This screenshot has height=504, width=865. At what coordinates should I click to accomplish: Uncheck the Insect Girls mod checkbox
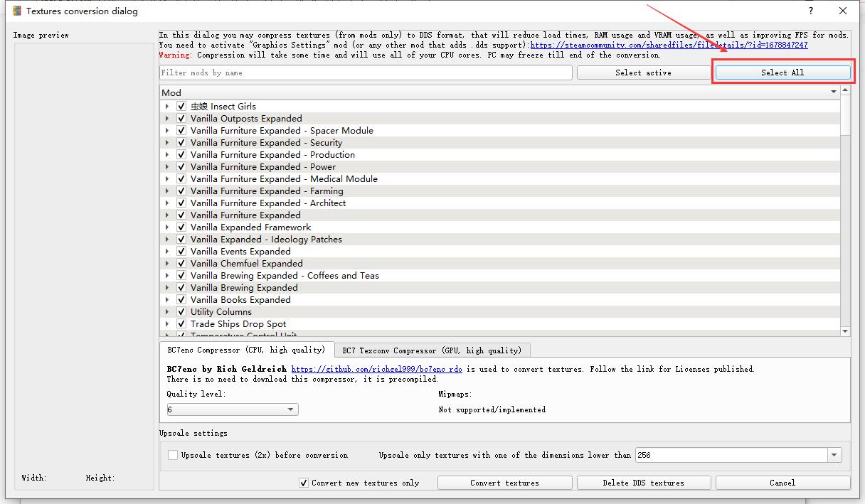(x=181, y=107)
